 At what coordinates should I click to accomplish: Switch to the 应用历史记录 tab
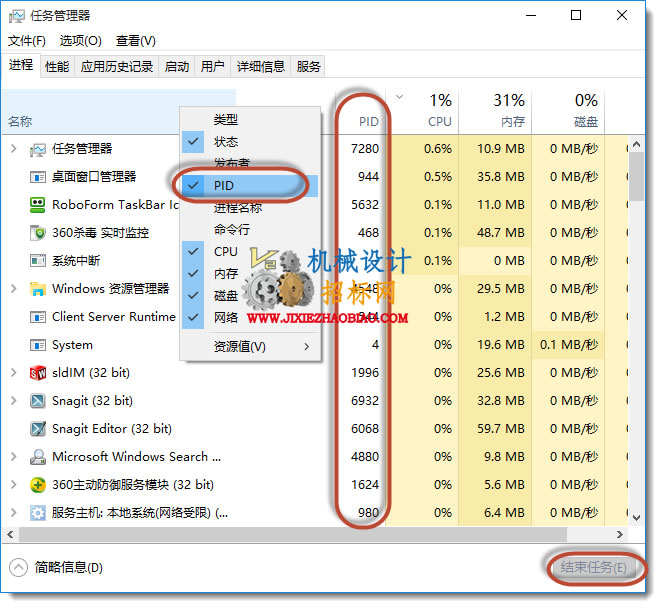117,67
